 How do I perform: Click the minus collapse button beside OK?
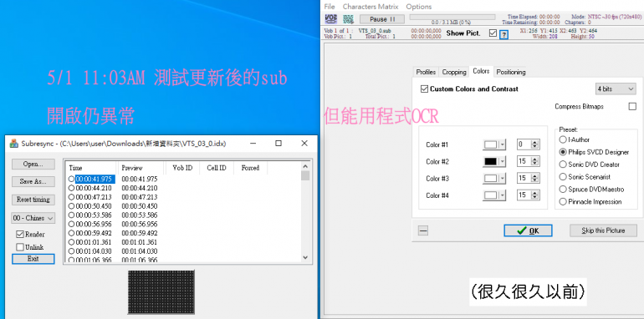click(423, 230)
